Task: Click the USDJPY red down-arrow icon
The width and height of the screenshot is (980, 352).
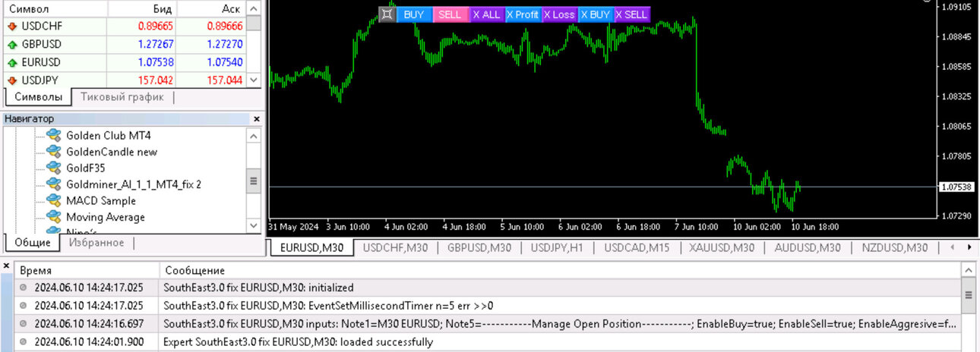Action: tap(12, 80)
